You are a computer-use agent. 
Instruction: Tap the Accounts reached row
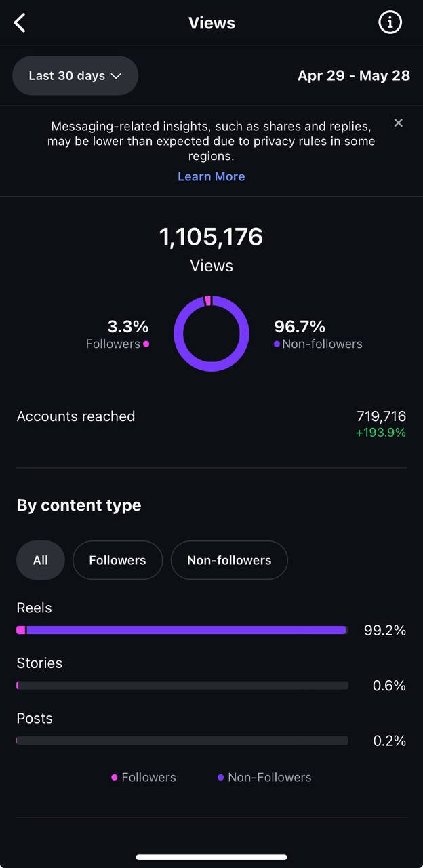[x=211, y=424]
